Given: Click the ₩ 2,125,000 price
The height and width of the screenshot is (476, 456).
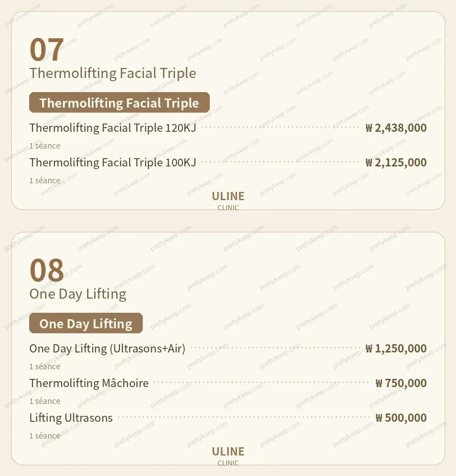Looking at the screenshot, I should [396, 162].
